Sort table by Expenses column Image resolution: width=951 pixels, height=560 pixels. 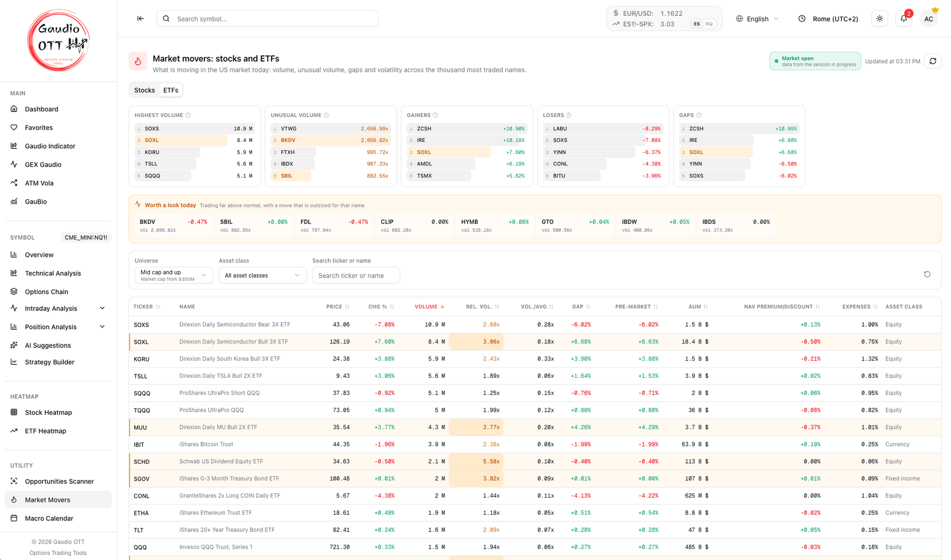click(860, 307)
